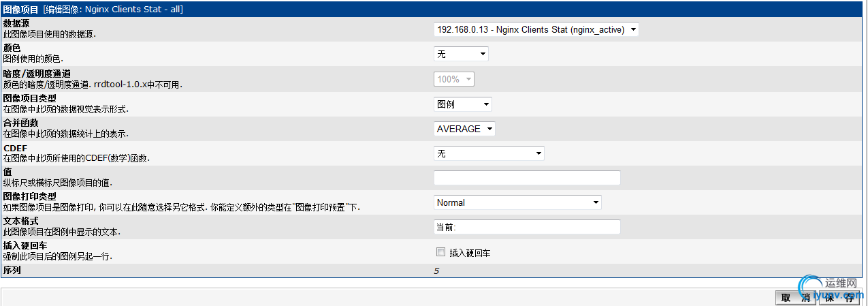Viewport: 868px width, 306px height.
Task: Click the 数据源 field label
Action: 16,24
